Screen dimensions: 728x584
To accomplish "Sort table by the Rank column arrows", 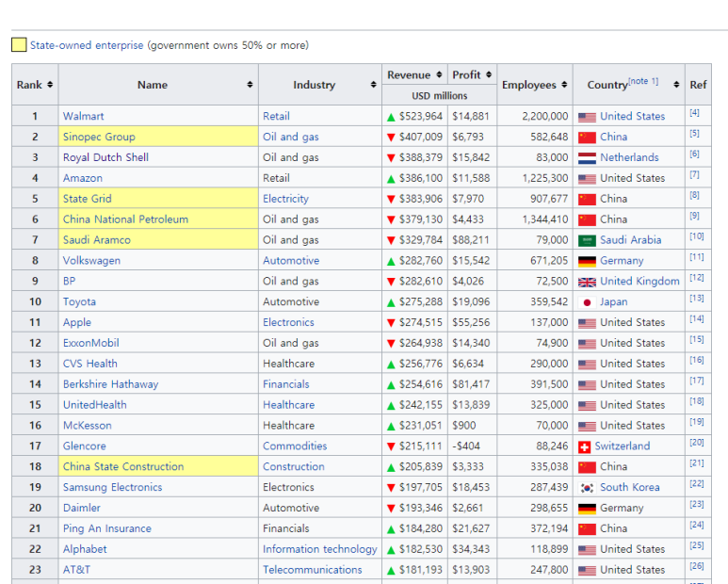I will click(x=50, y=85).
